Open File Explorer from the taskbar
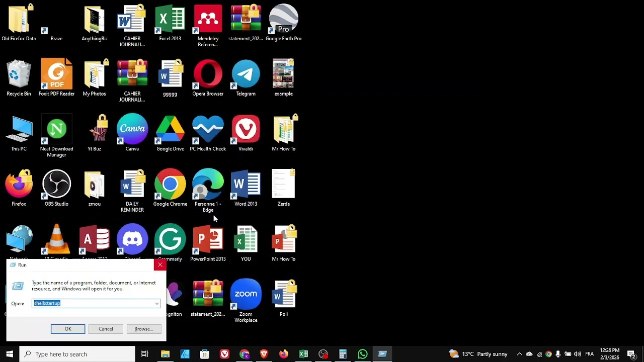The image size is (644, 362). pos(165,354)
